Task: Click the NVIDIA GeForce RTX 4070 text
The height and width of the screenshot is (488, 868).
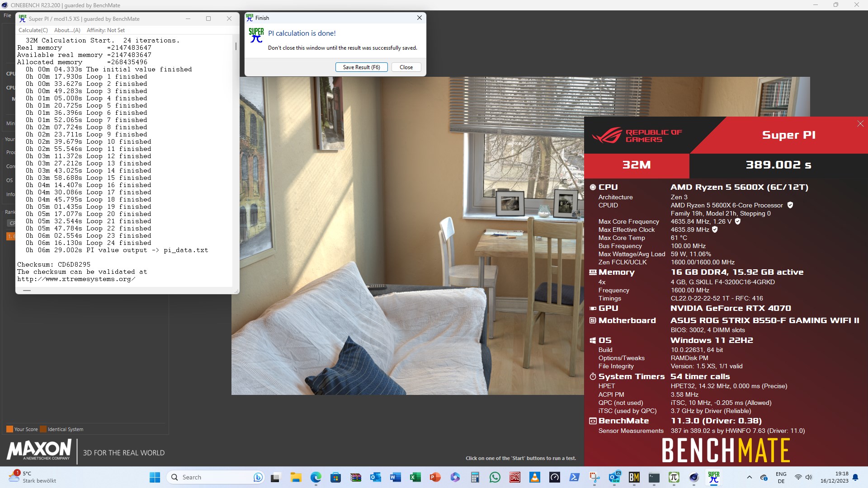Action: [x=731, y=308]
